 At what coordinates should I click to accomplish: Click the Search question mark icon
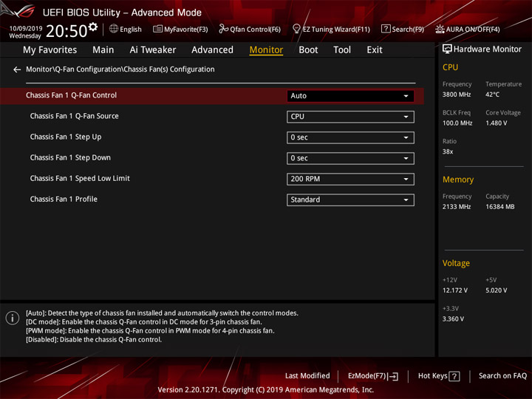tap(386, 29)
